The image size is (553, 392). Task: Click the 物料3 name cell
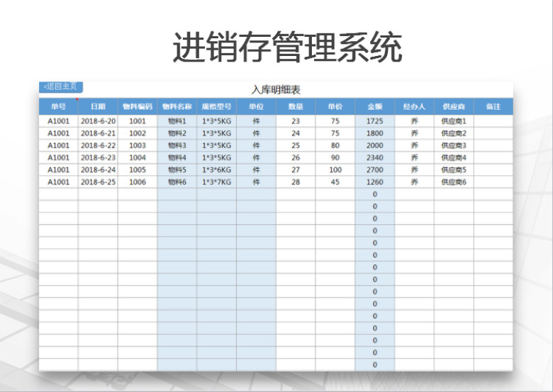177,145
